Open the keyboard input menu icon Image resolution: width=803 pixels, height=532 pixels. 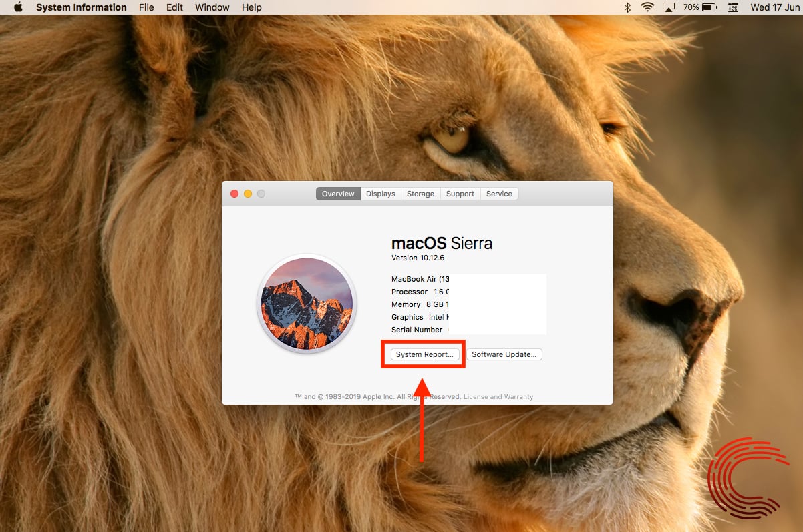733,7
